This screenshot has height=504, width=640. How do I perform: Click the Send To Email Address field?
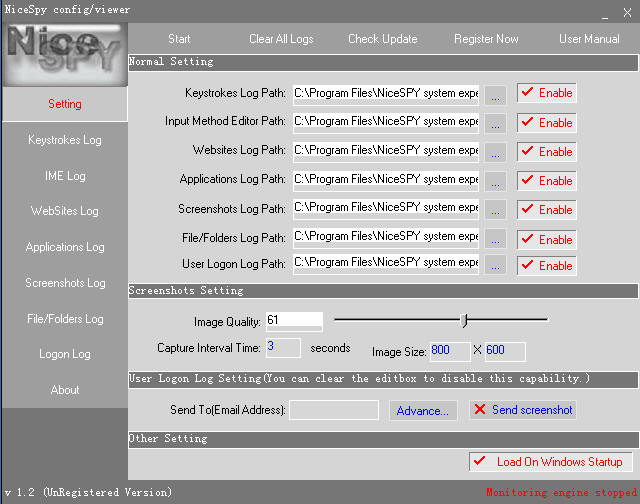(334, 410)
